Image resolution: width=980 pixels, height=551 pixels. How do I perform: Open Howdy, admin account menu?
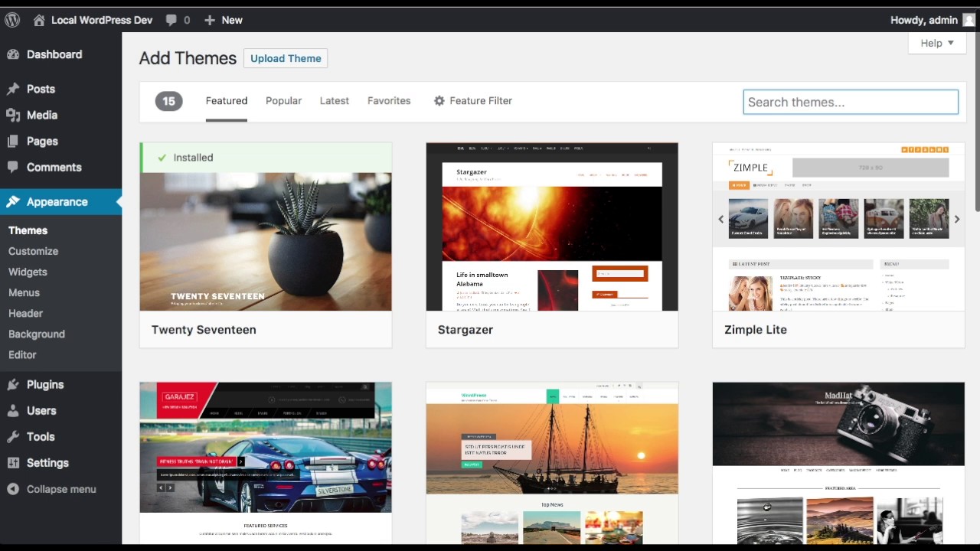tap(933, 21)
